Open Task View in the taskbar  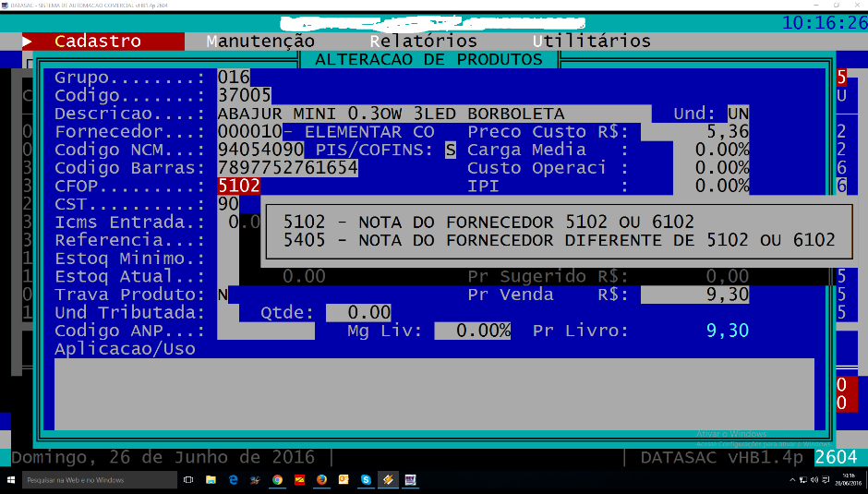click(x=188, y=479)
